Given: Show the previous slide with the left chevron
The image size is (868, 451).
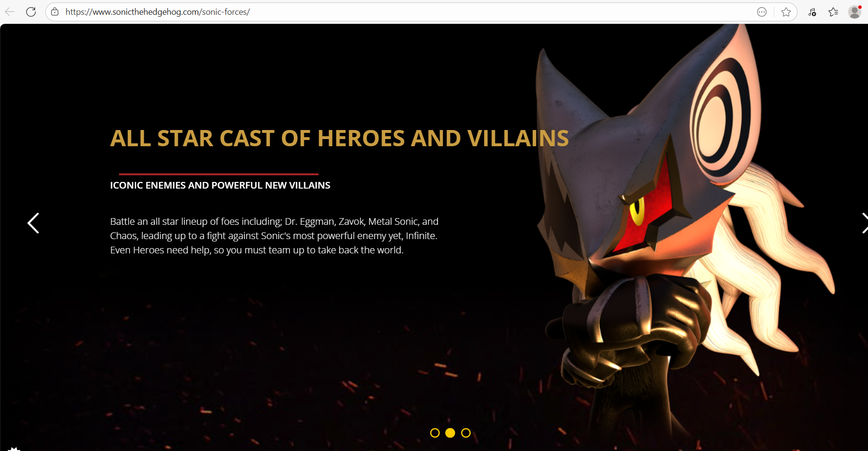Looking at the screenshot, I should click(33, 223).
